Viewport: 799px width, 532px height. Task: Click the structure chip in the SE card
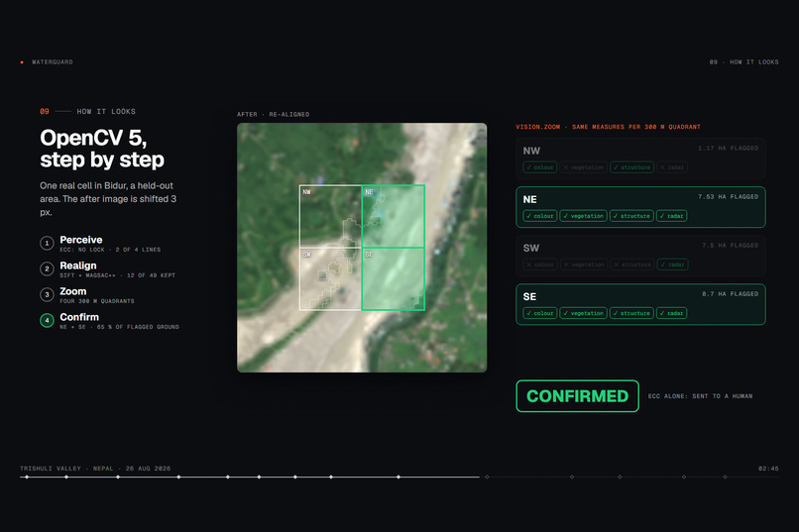tap(631, 313)
